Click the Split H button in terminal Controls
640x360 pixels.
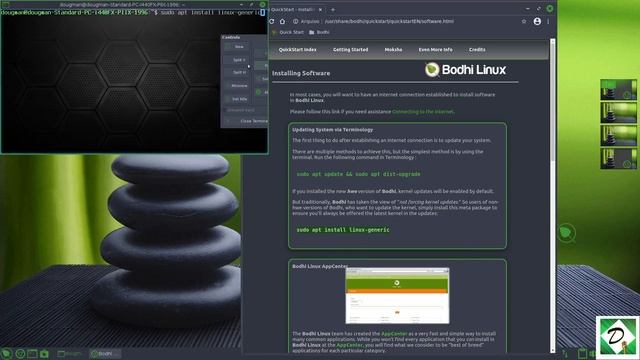[237, 73]
